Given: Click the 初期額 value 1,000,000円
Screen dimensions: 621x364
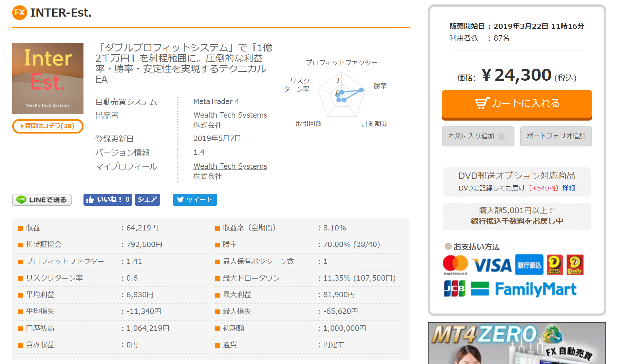Looking at the screenshot, I should tap(344, 328).
